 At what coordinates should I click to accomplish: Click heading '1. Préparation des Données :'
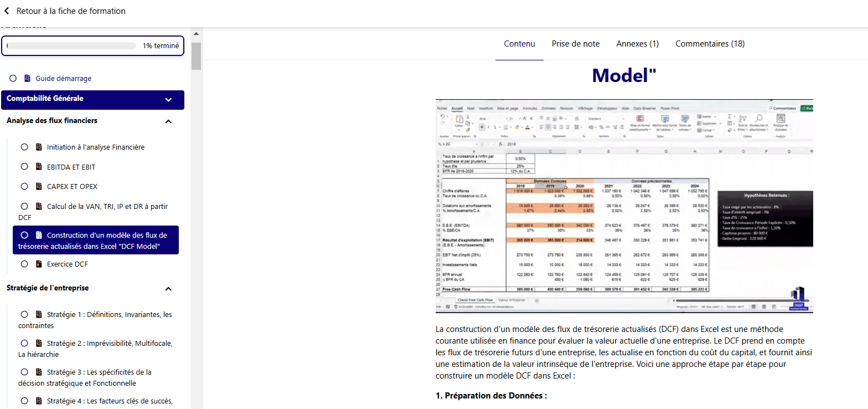[492, 396]
